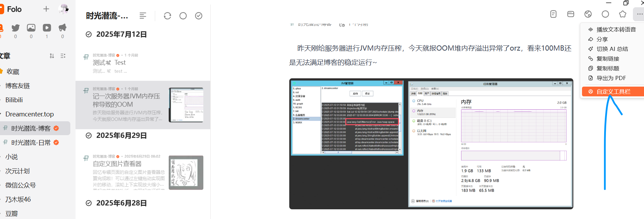Click the browser window icon in article toolbar
The image size is (644, 219).
coord(571,14)
